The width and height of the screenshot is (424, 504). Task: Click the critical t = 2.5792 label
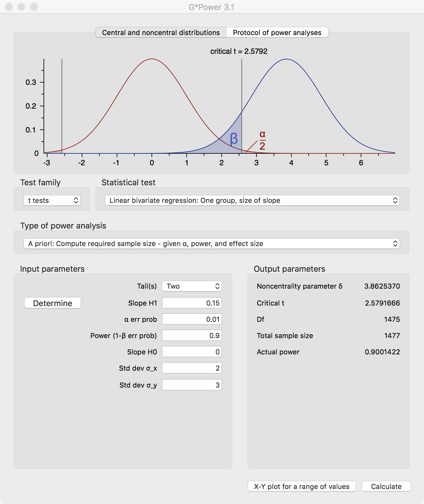[x=239, y=51]
